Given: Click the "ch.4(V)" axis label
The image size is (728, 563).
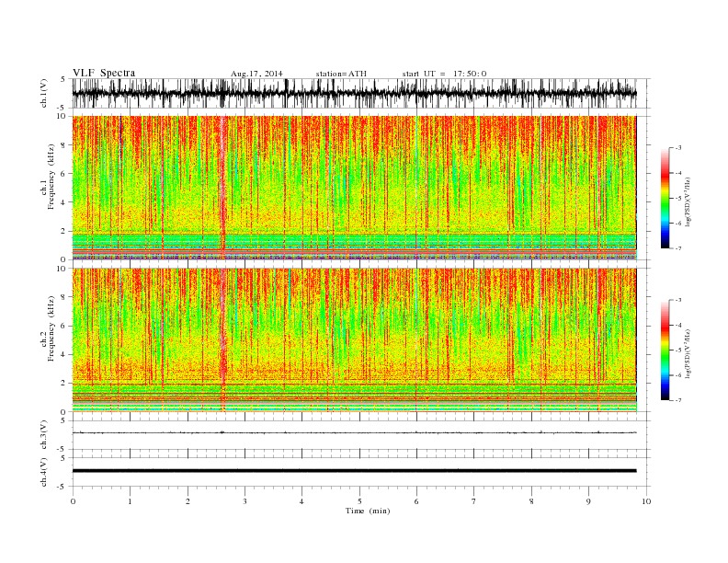Looking at the screenshot, I should [44, 472].
